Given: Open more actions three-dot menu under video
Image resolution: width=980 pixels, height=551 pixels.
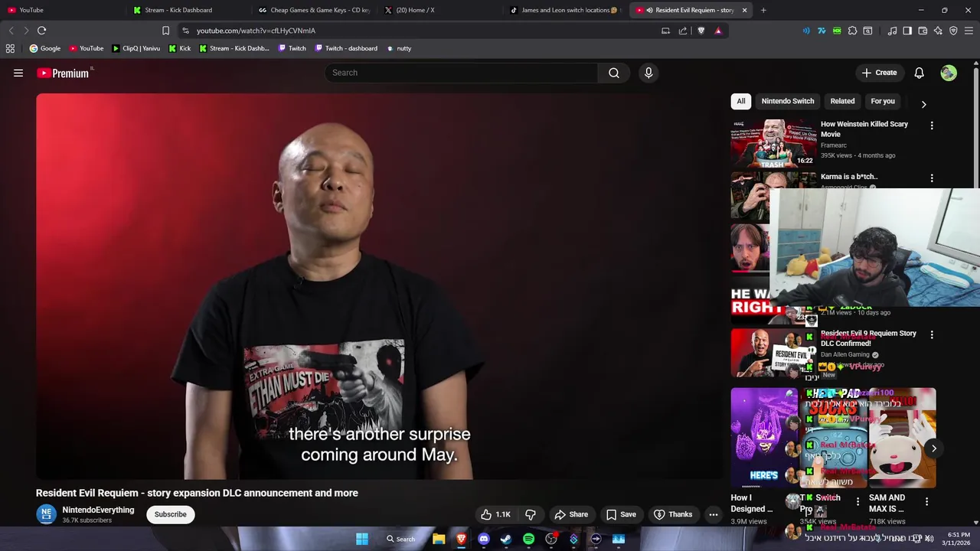Looking at the screenshot, I should [714, 514].
